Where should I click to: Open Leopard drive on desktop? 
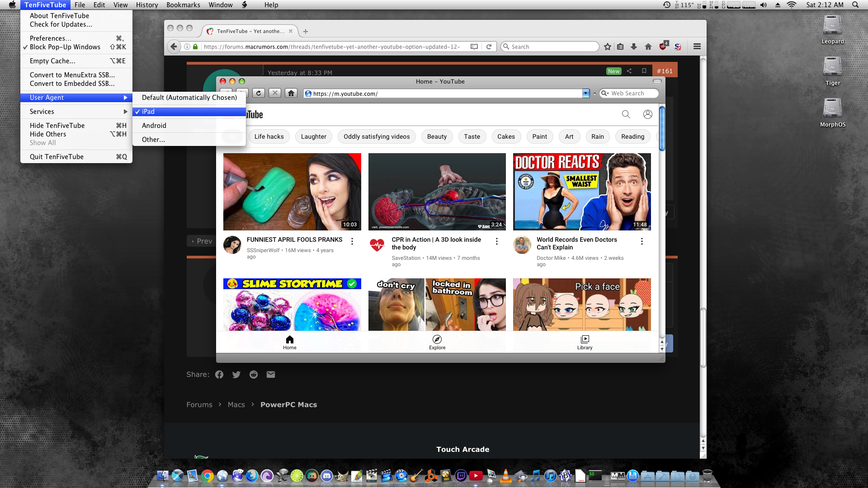tap(832, 30)
